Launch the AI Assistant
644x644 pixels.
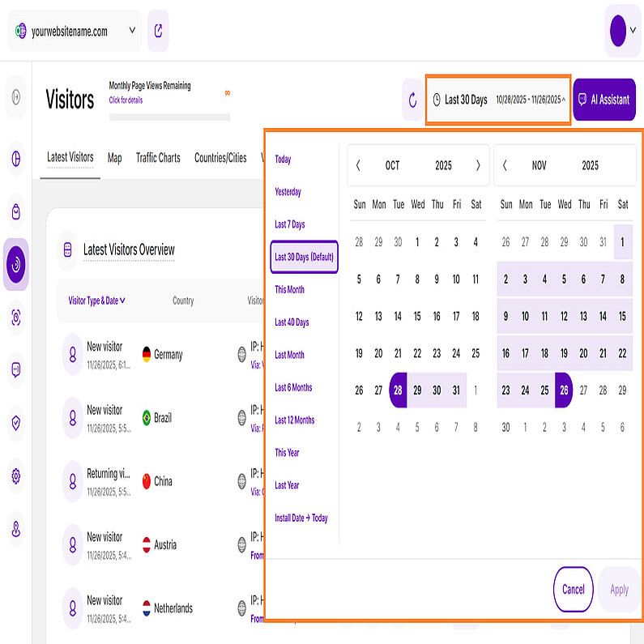point(604,100)
